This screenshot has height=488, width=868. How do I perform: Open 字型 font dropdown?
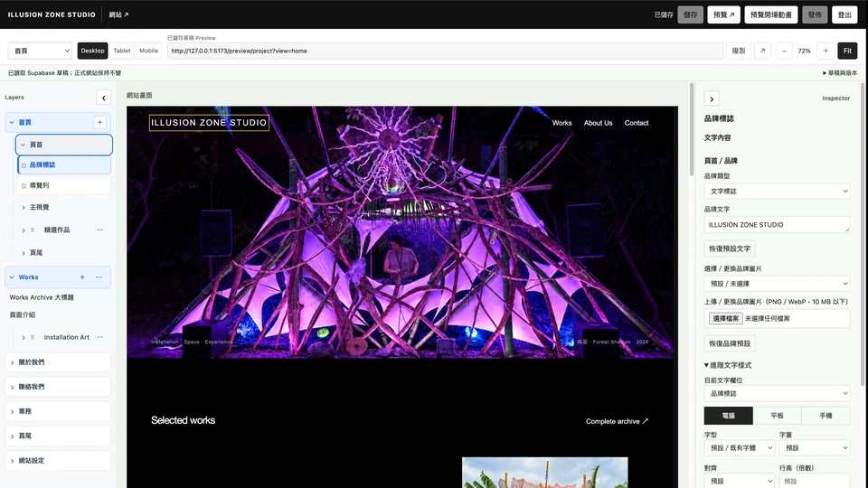740,447
